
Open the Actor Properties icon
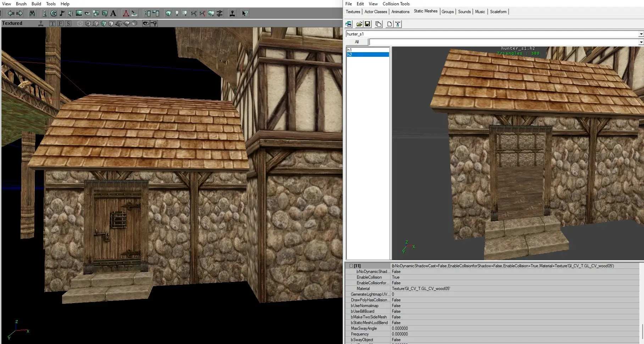(x=147, y=13)
